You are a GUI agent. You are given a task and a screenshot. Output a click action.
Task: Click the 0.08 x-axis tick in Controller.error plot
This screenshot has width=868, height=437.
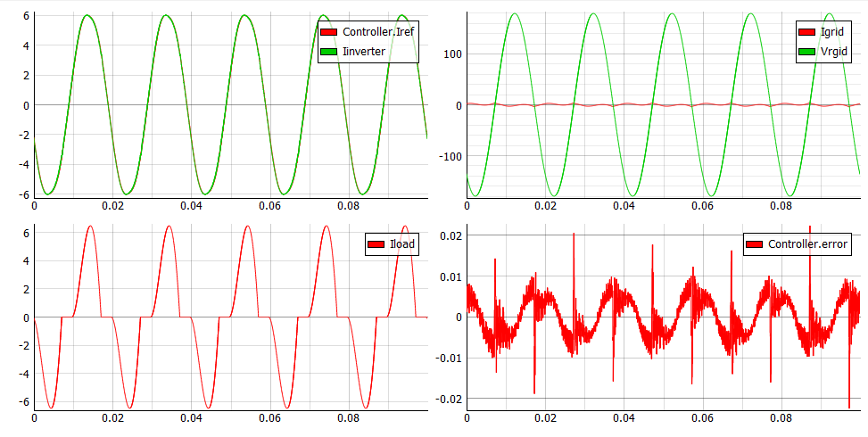click(x=781, y=418)
